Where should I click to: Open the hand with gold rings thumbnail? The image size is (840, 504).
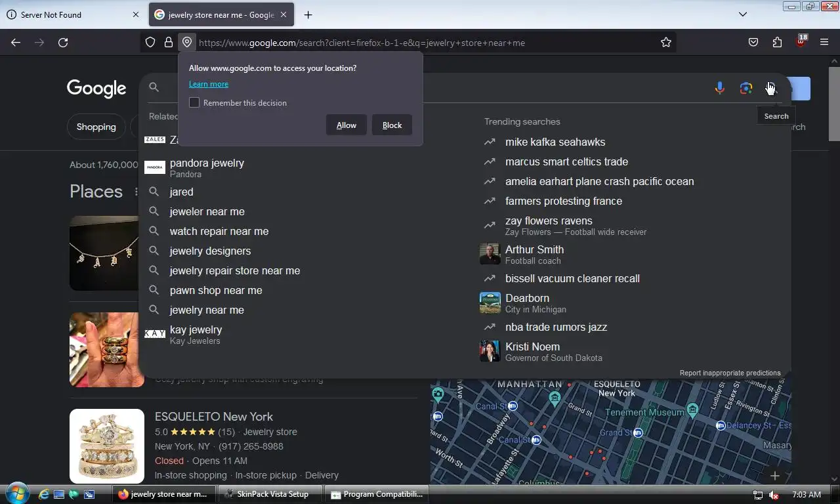click(104, 350)
